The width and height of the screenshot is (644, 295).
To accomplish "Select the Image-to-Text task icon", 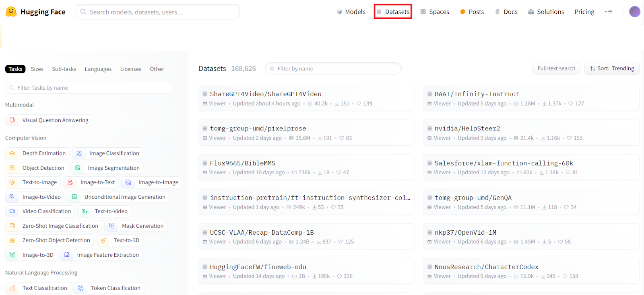I will 70,182.
